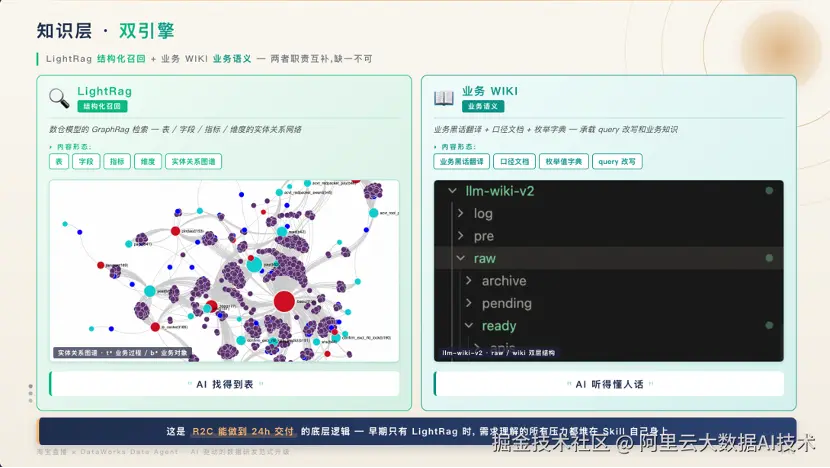
Task: Click the 业务语义 green badge
Action: click(483, 106)
